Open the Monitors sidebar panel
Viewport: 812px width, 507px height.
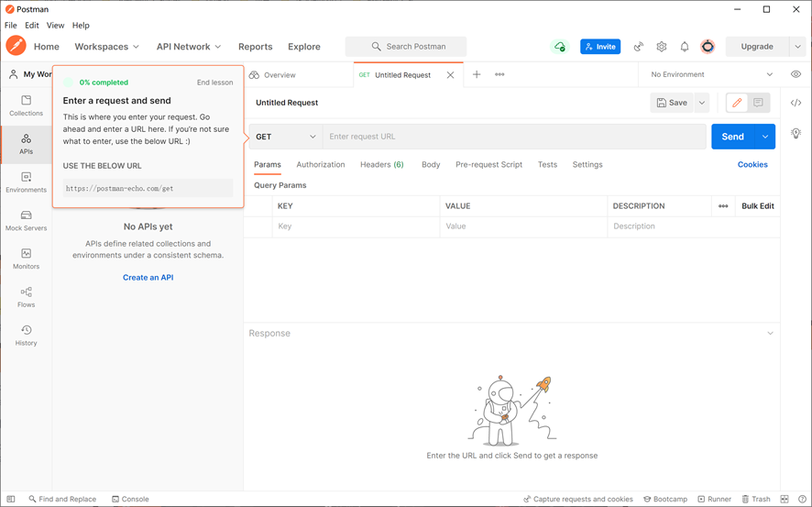[26, 259]
